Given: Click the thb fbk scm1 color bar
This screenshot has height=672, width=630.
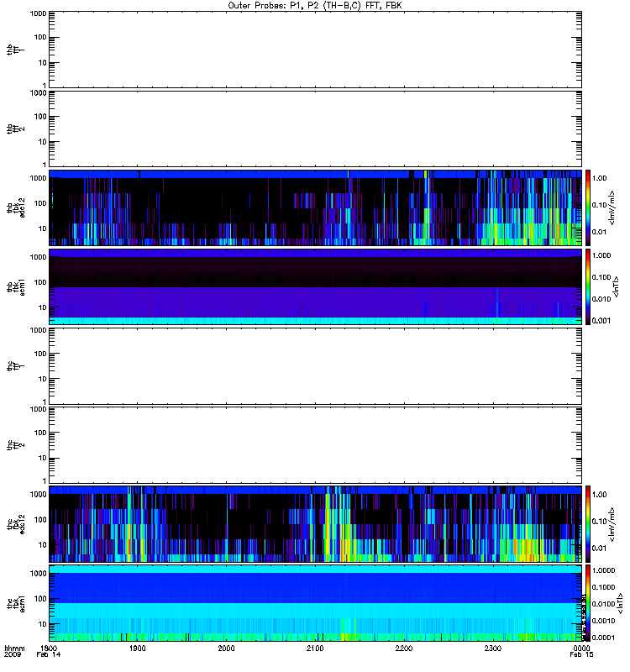Looking at the screenshot, I should tap(588, 286).
